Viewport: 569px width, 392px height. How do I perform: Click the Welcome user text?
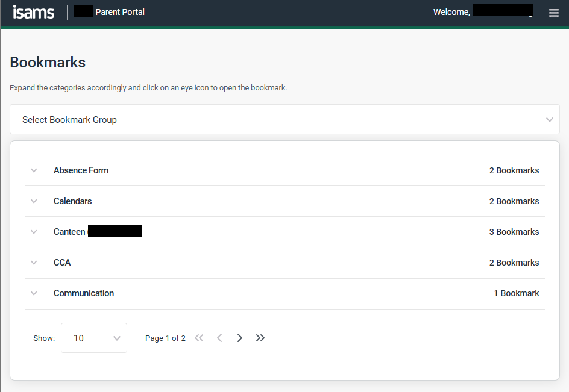click(451, 12)
